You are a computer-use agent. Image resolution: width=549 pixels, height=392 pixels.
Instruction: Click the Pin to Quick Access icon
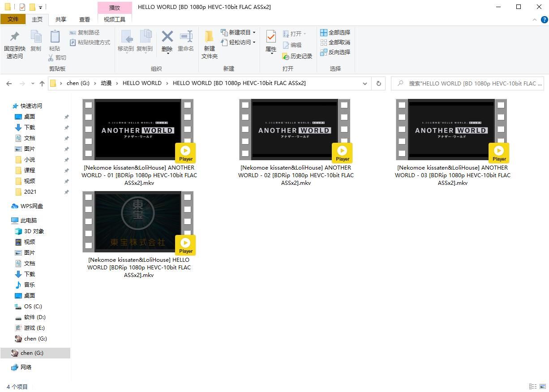(x=14, y=38)
